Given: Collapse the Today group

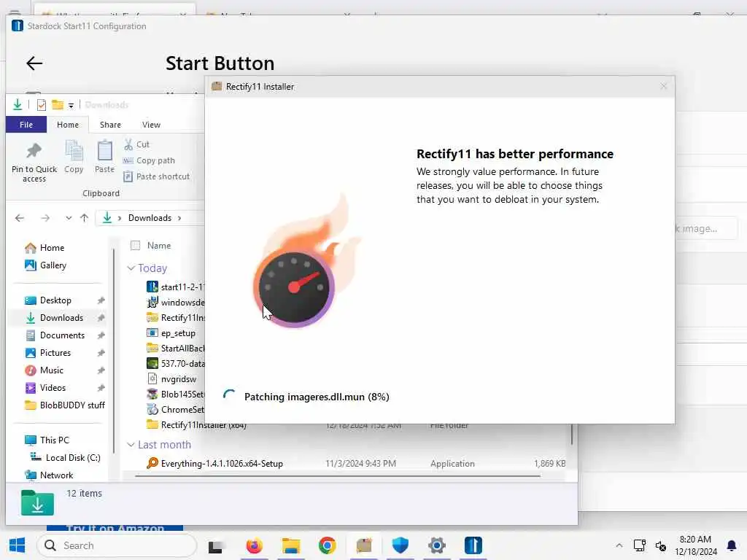Looking at the screenshot, I should [x=131, y=268].
